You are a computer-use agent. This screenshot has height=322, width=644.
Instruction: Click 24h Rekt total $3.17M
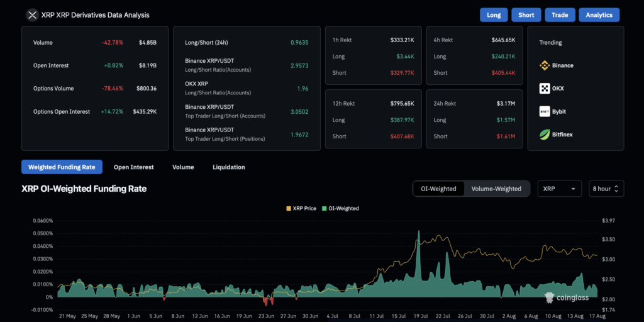point(506,104)
